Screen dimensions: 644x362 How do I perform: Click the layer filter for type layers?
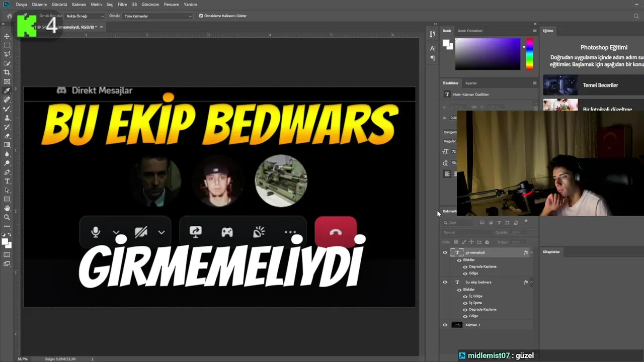tap(499, 222)
